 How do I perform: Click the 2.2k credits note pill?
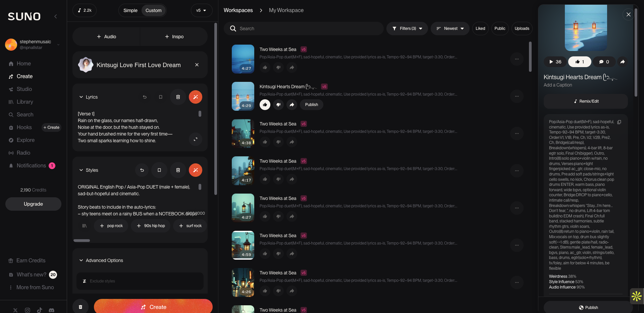pyautogui.click(x=85, y=10)
